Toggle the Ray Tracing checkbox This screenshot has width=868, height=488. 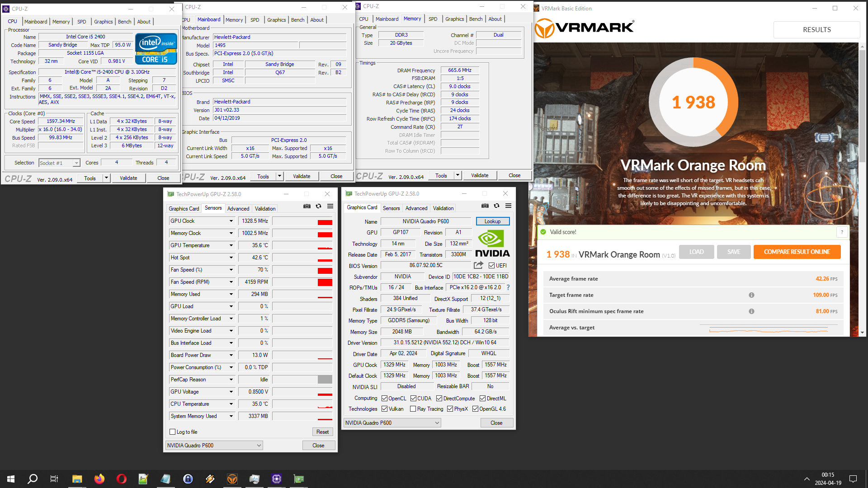click(413, 409)
